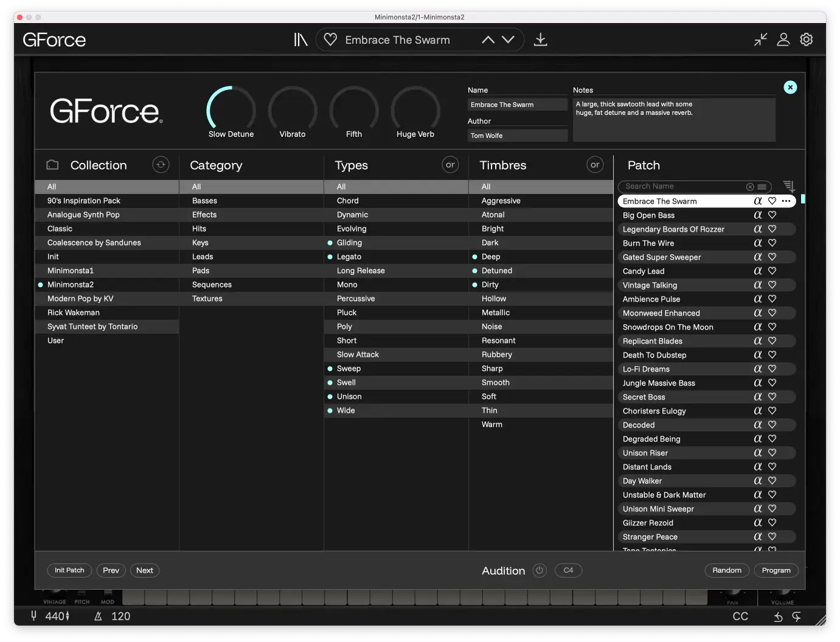Open the patch library browser icon
Screen dimensions: 840x642
coord(300,40)
